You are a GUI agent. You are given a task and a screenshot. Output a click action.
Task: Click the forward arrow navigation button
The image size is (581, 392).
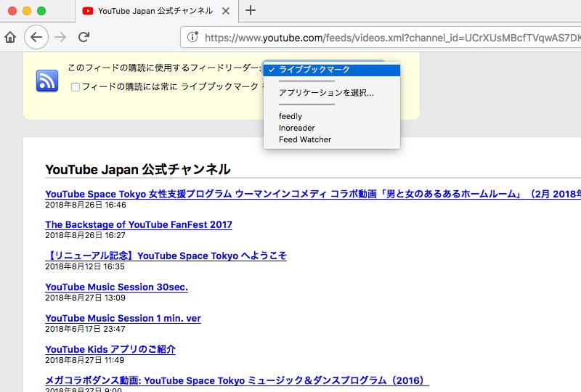(x=60, y=37)
